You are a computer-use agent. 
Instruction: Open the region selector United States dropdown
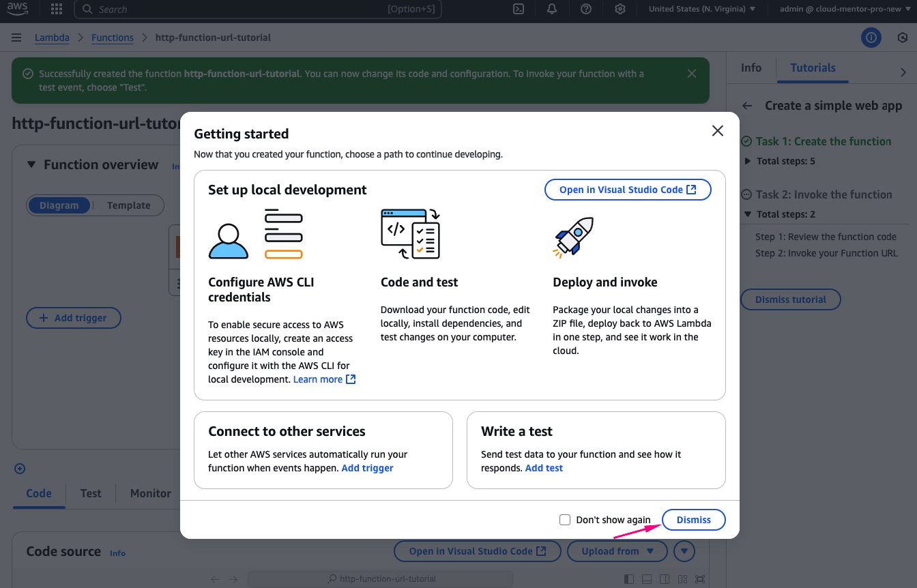[x=701, y=10]
